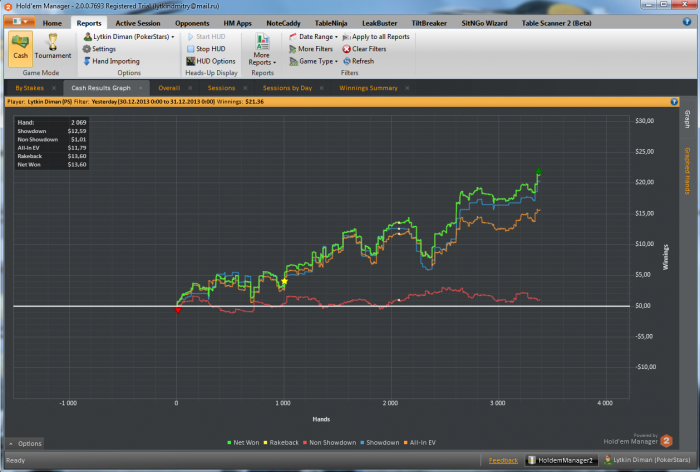Image resolution: width=700 pixels, height=472 pixels.
Task: Toggle Net Won series in legend
Action: tap(243, 443)
